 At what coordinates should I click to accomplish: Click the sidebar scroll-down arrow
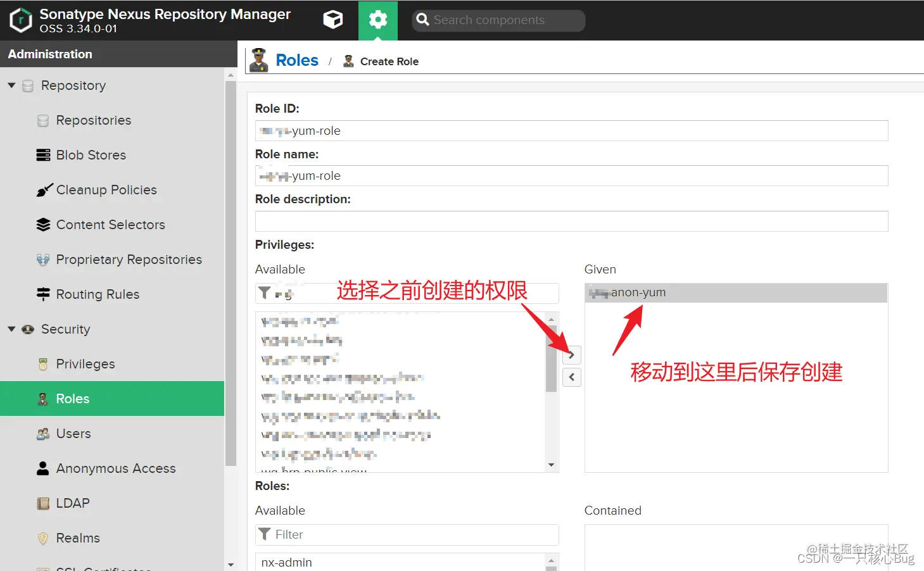[231, 565]
